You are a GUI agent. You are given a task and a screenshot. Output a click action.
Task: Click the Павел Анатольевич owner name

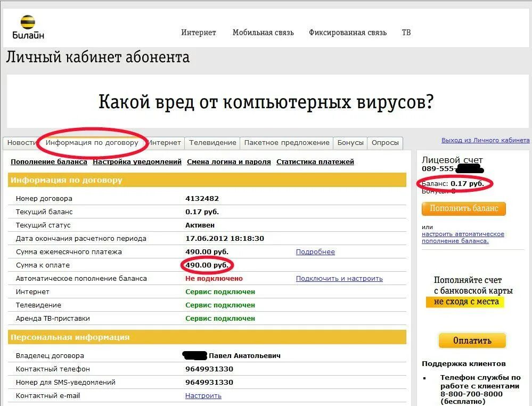pos(244,356)
